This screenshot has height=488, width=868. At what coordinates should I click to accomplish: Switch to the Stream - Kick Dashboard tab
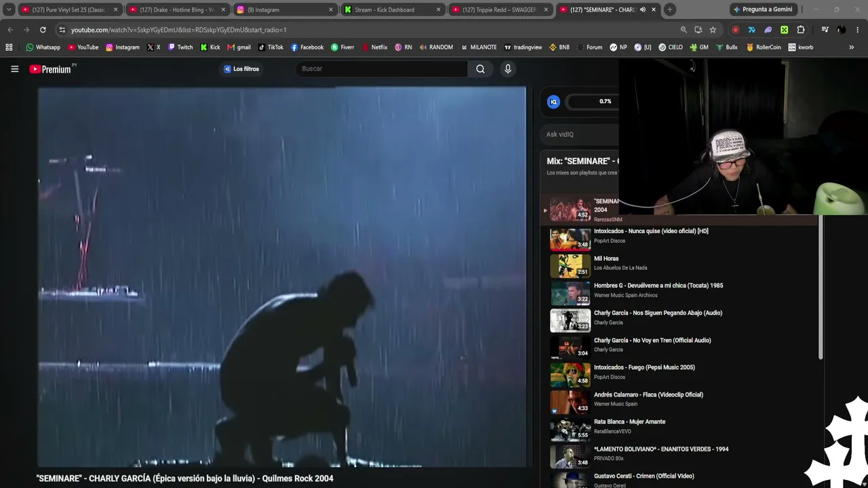(392, 9)
